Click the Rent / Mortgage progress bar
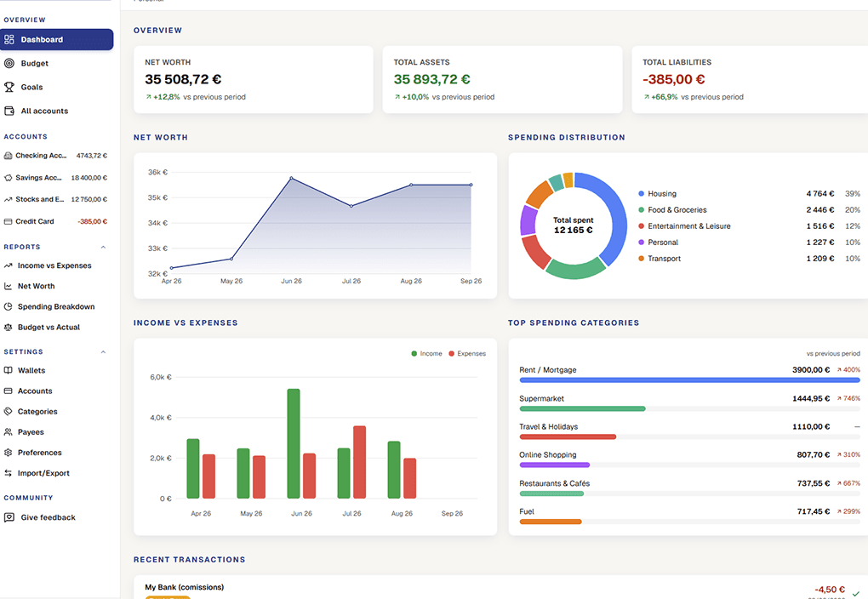The width and height of the screenshot is (868, 599). pos(690,380)
